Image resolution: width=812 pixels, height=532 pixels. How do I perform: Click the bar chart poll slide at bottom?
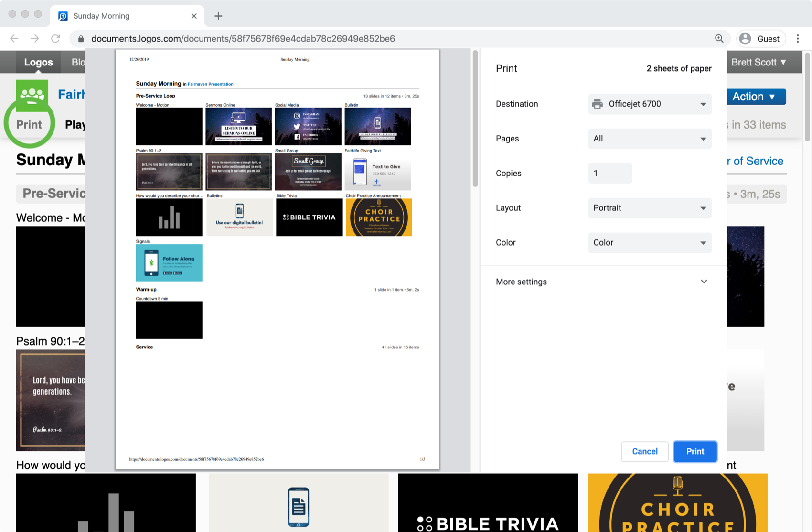pyautogui.click(x=106, y=503)
